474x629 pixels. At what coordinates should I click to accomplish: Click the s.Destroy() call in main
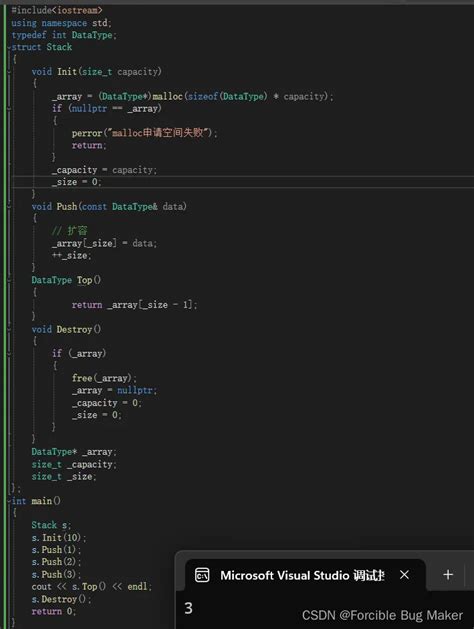coord(61,599)
